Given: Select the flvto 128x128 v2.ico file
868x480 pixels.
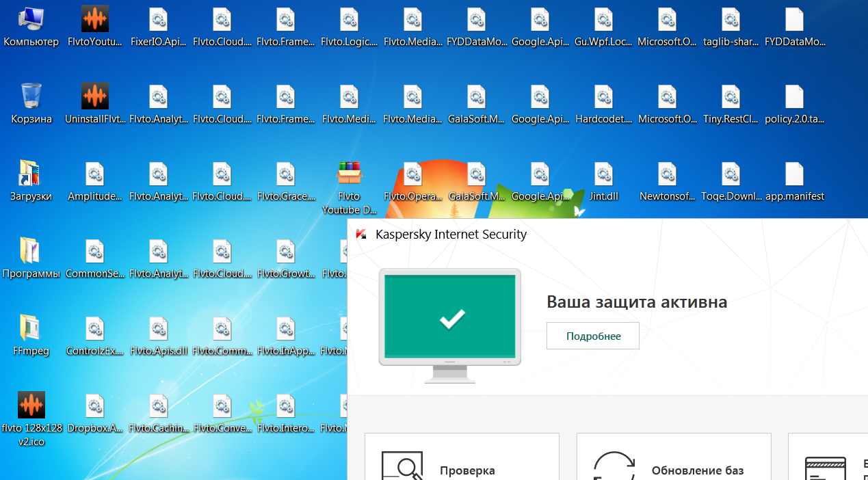Looking at the screenshot, I should [31, 419].
